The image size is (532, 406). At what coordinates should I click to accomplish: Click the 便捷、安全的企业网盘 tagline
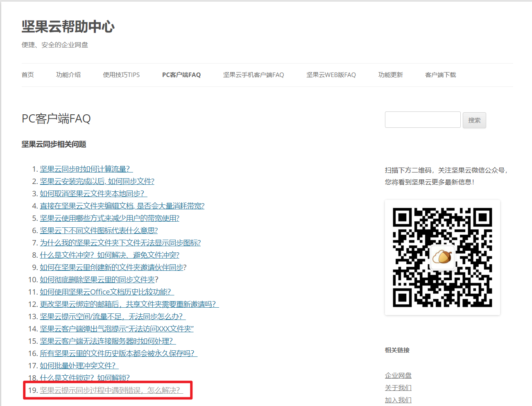point(55,45)
